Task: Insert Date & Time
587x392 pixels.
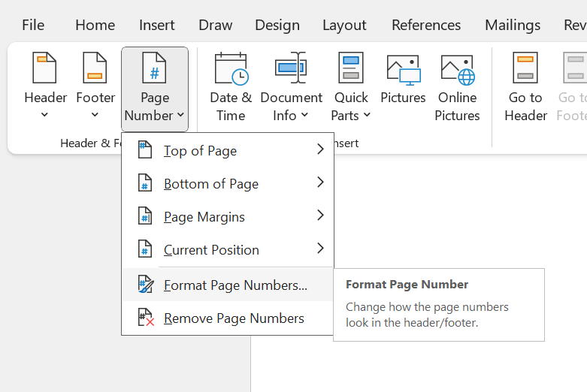Action: point(231,88)
